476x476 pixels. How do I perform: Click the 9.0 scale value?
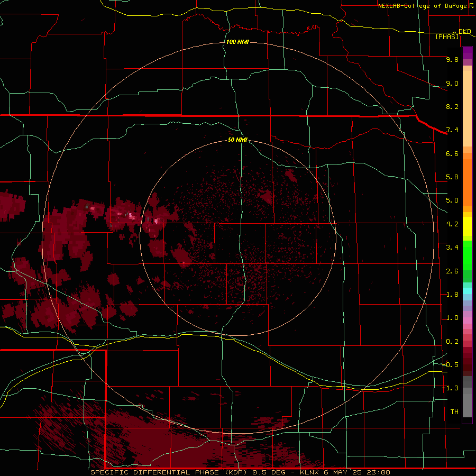tap(452, 83)
